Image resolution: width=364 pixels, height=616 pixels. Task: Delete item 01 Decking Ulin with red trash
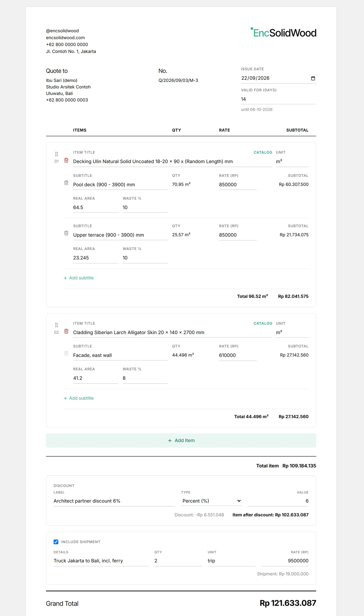point(66,160)
